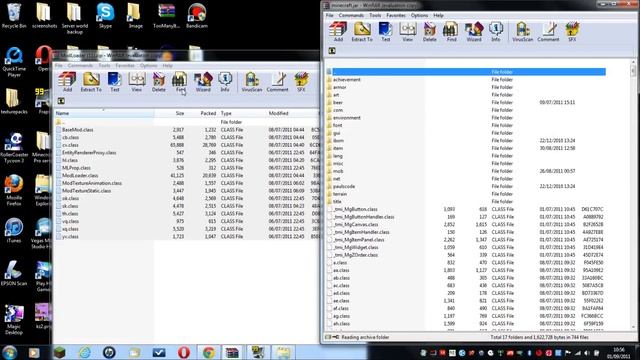Click minecraft.jar window vertical scrollbar
Screen dimensions: 640x360
point(633,194)
